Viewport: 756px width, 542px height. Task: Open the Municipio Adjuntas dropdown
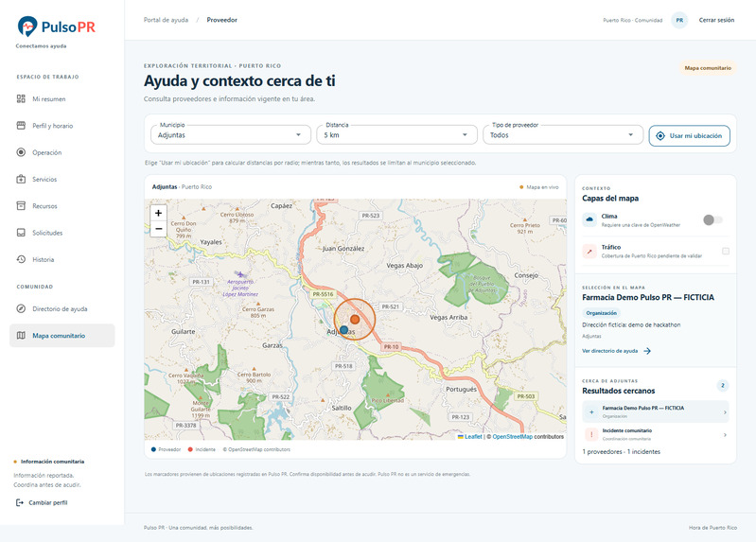coord(231,135)
